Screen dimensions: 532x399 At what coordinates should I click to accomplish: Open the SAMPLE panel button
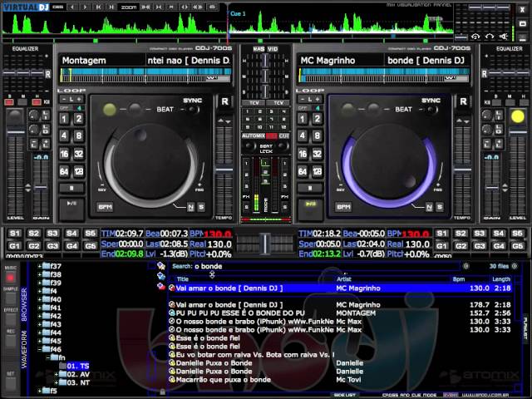point(10,298)
